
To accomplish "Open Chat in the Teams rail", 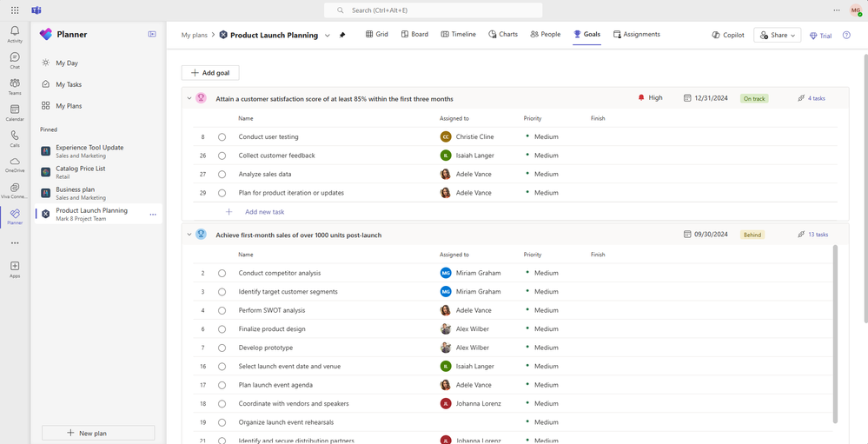I will pos(15,60).
